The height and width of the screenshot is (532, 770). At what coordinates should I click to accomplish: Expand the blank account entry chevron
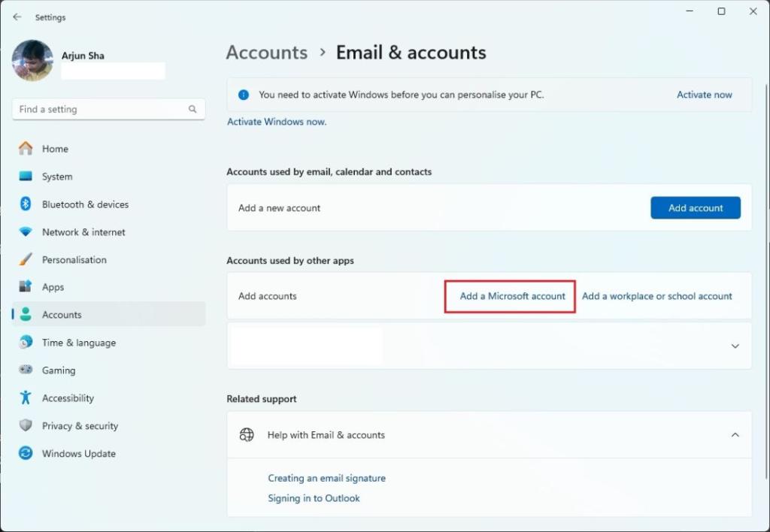[x=735, y=346]
